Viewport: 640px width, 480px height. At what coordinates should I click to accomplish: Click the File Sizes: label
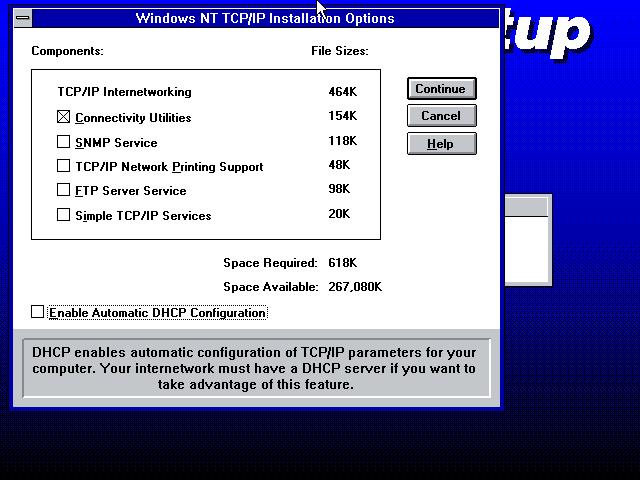coord(340,51)
